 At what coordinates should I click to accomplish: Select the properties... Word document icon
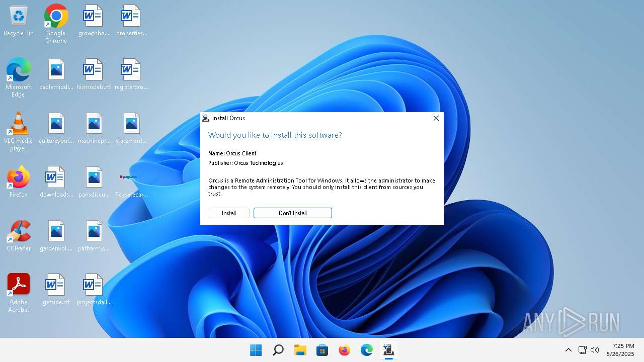coord(131,21)
